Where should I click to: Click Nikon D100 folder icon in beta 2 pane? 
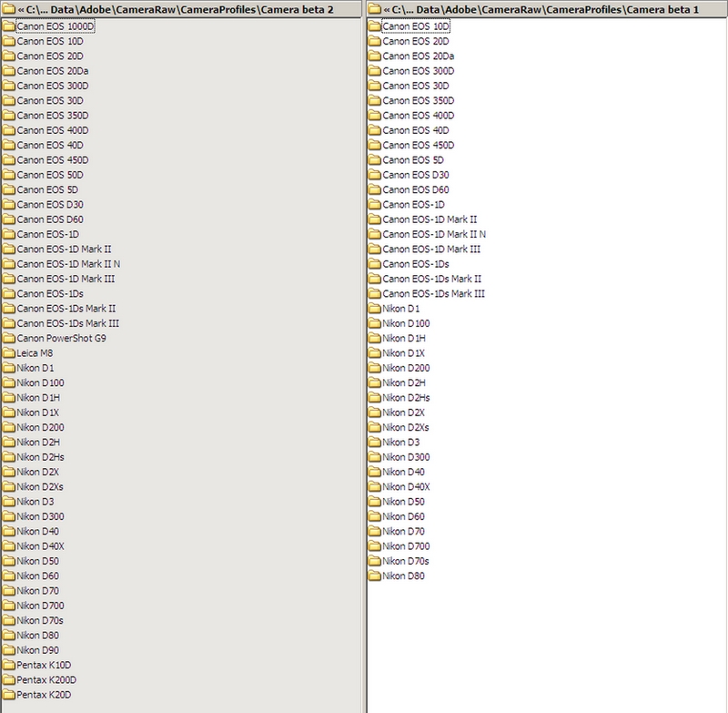pos(9,383)
